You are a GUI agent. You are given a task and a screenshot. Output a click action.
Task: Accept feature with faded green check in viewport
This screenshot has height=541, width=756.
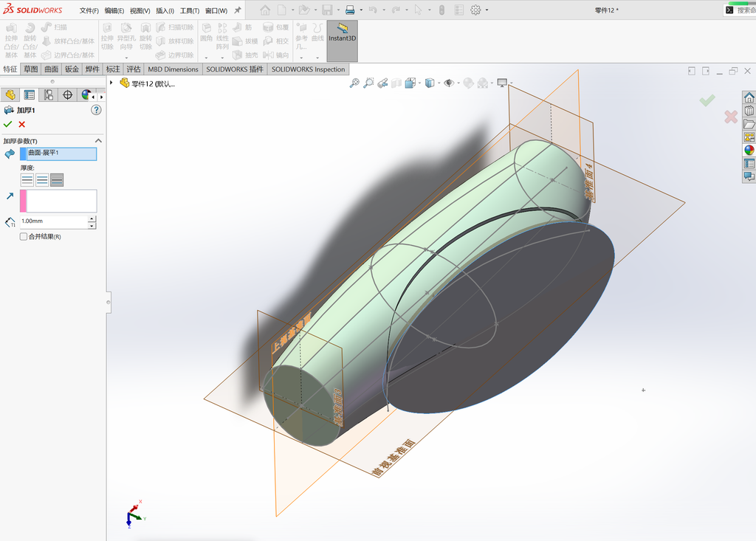pyautogui.click(x=707, y=100)
